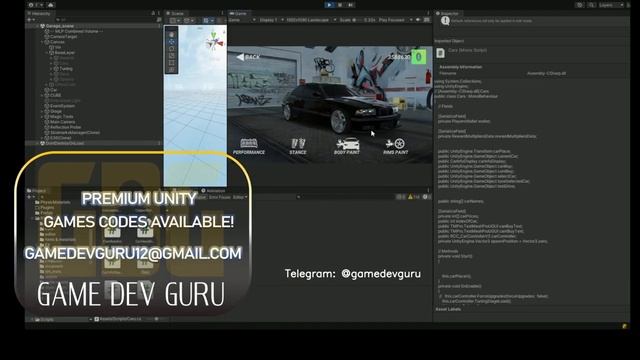Start Play mode with the Play button
Image resolution: width=640 pixels, height=360 pixels.
[329, 5]
